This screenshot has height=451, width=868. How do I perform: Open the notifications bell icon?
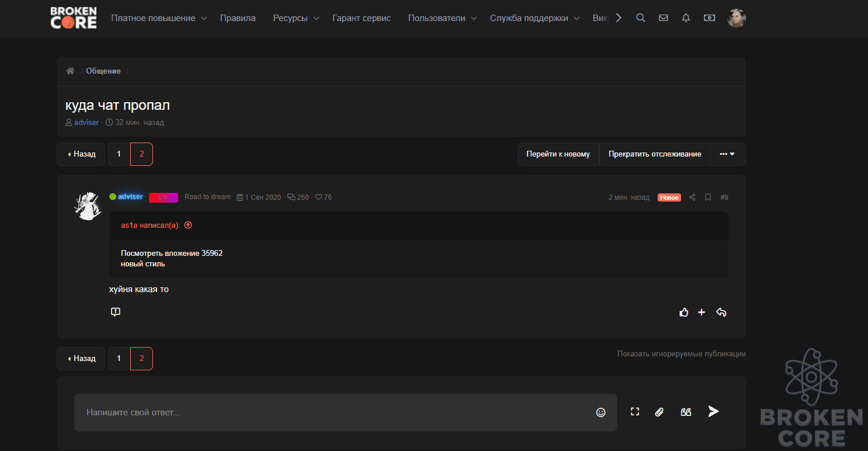click(x=686, y=18)
